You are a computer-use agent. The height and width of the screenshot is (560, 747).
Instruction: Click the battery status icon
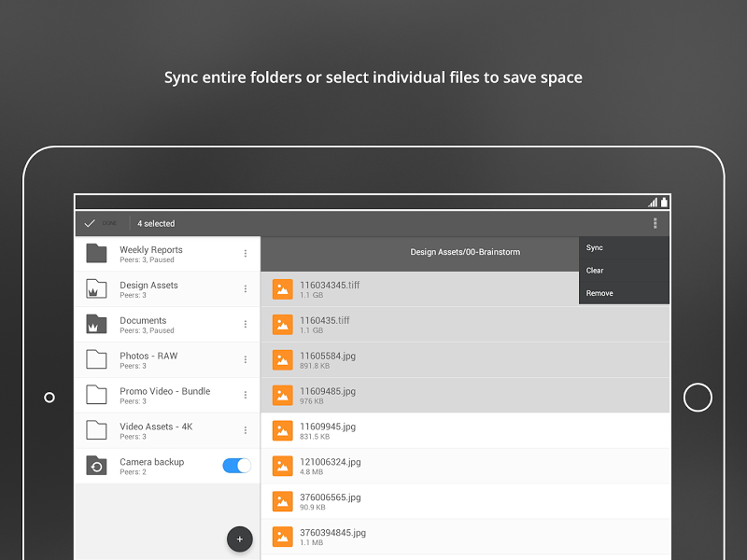click(664, 202)
